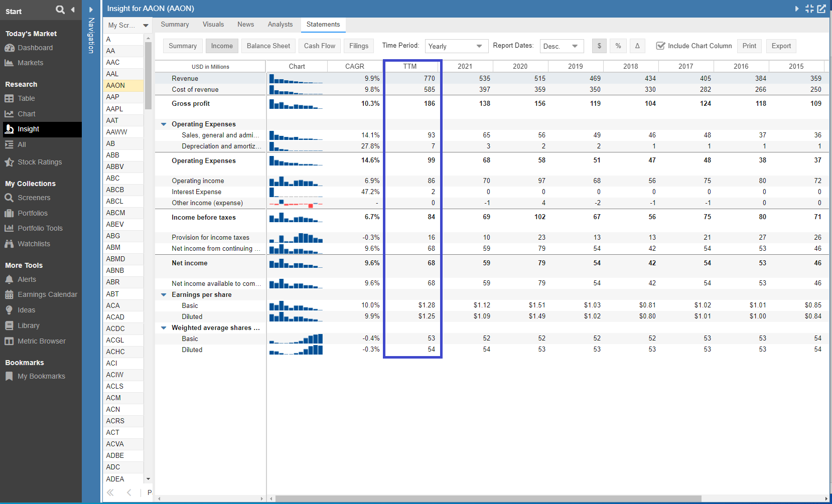This screenshot has width=832, height=504.
Task: Open the Library icon
Action: [9, 325]
